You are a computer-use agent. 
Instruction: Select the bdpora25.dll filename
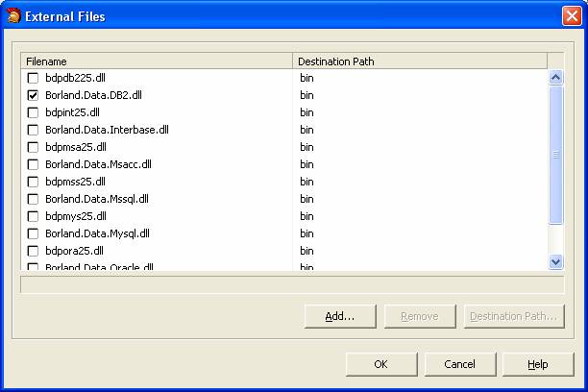[74, 251]
